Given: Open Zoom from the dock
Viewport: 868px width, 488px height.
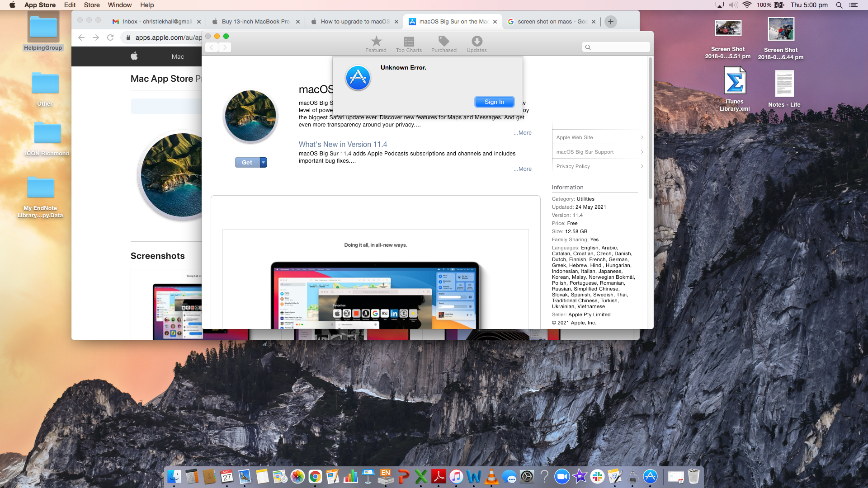Looking at the screenshot, I should coord(561,476).
